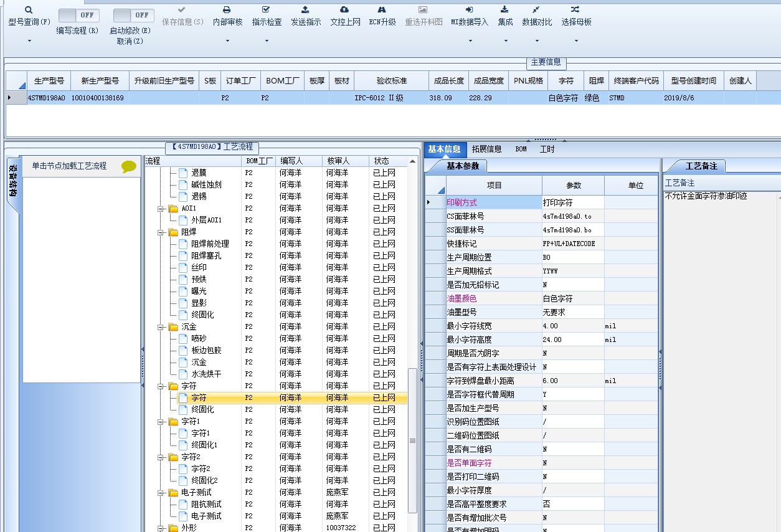This screenshot has width=781, height=532.
Task: Select the 字符2 document node under 字符2 folder
Action: 201,468
